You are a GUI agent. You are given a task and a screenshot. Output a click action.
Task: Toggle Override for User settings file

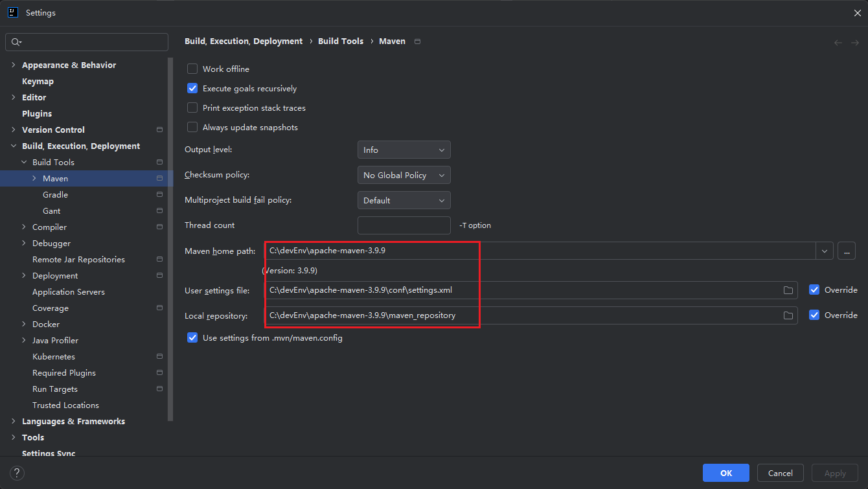[814, 290]
